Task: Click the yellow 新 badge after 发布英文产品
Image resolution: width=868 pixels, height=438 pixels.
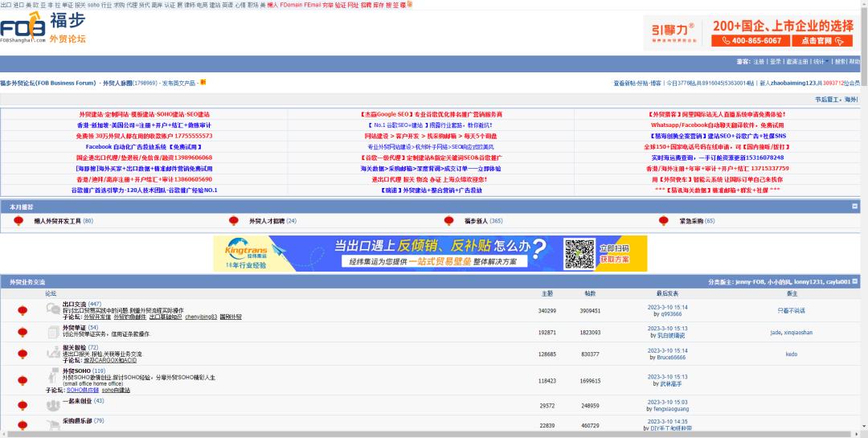Action: tap(203, 83)
